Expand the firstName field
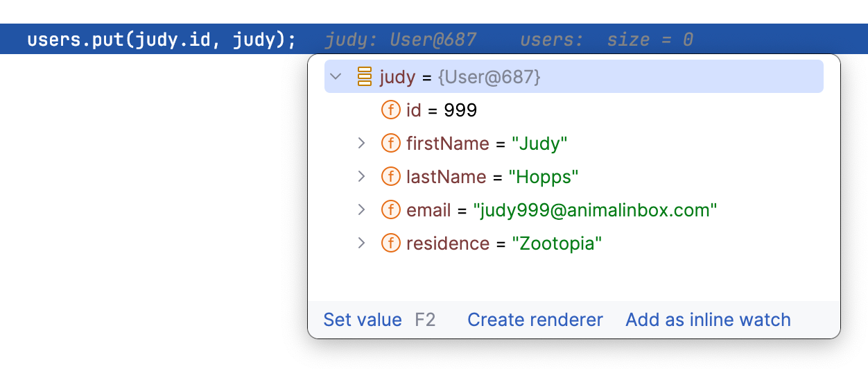 [x=361, y=144]
